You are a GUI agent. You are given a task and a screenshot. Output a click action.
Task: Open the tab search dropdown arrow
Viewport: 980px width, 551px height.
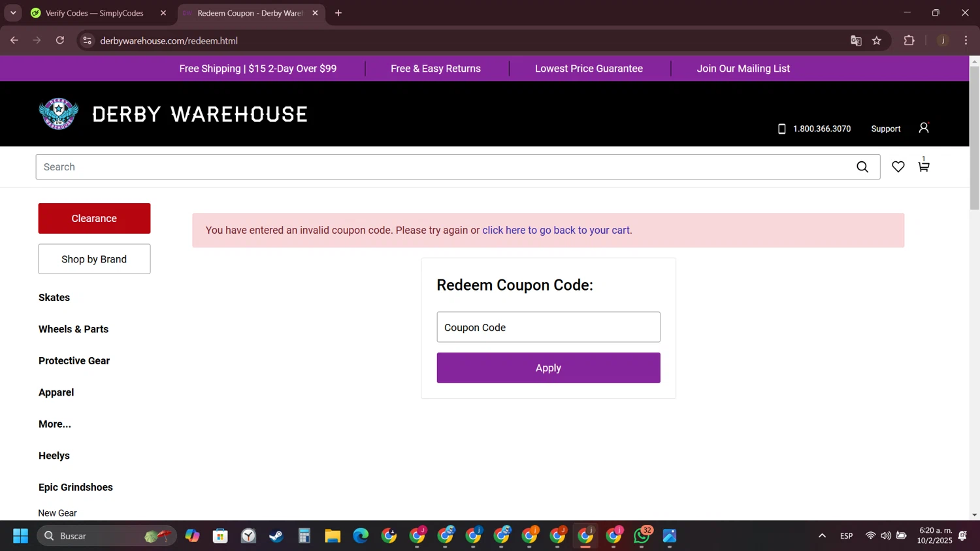pyautogui.click(x=13, y=13)
